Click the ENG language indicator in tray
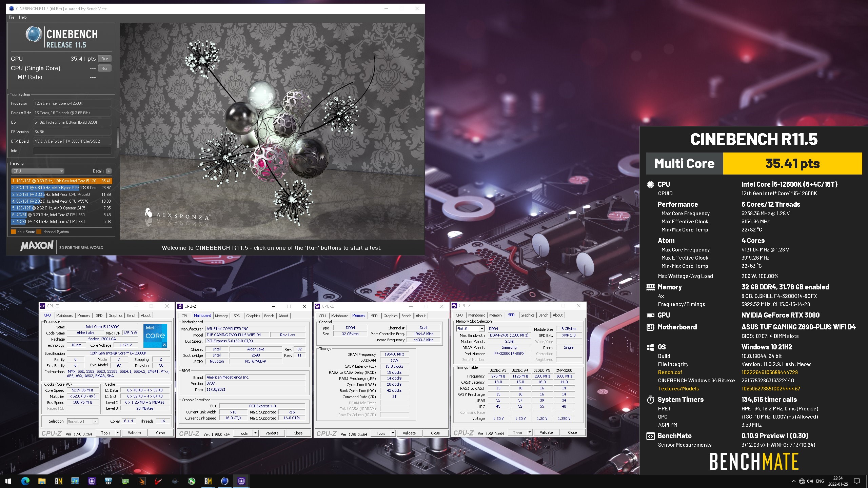Screen dimensions: 868x488 820,481
